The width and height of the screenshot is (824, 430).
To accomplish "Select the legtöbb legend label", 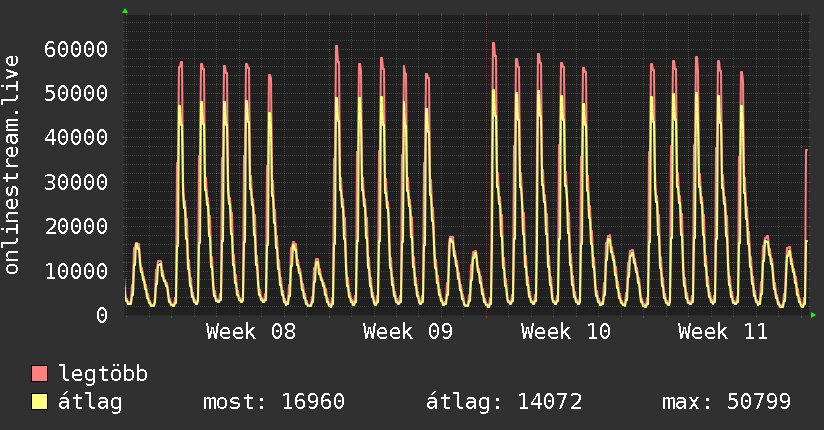I will [x=103, y=373].
